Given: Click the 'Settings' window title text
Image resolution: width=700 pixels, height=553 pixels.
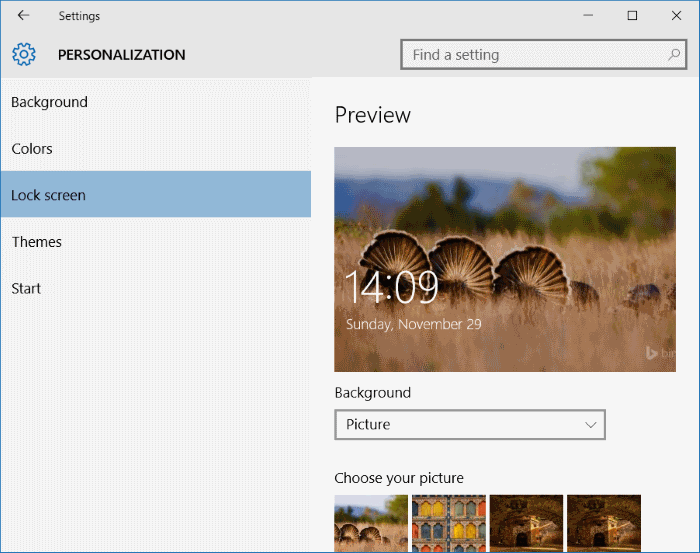Looking at the screenshot, I should 79,16.
